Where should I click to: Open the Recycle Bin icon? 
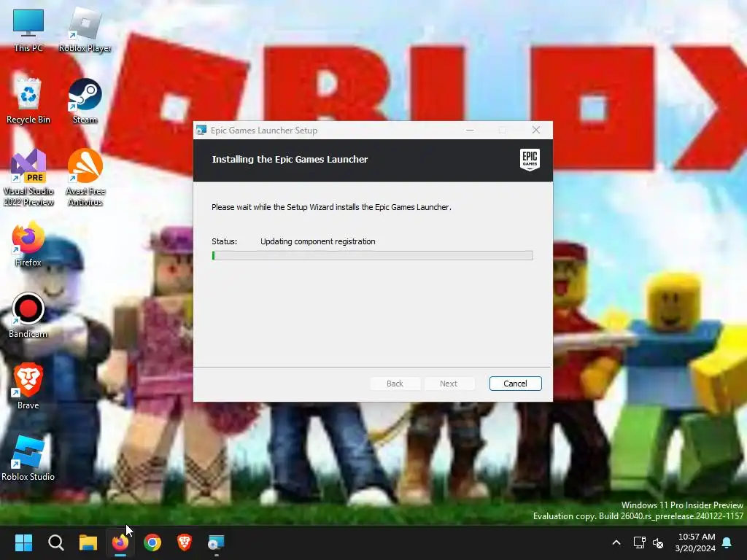28,101
